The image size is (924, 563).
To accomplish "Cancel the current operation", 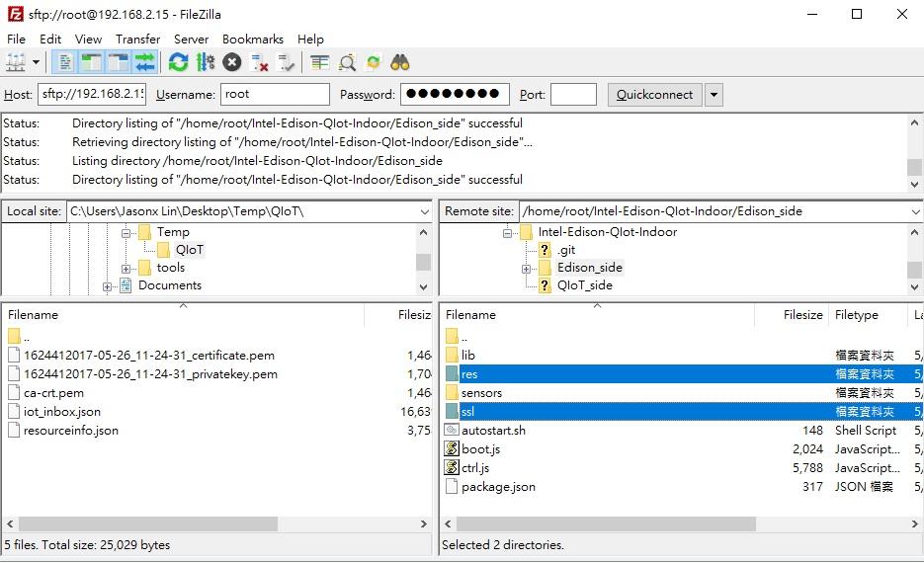I will pos(232,62).
